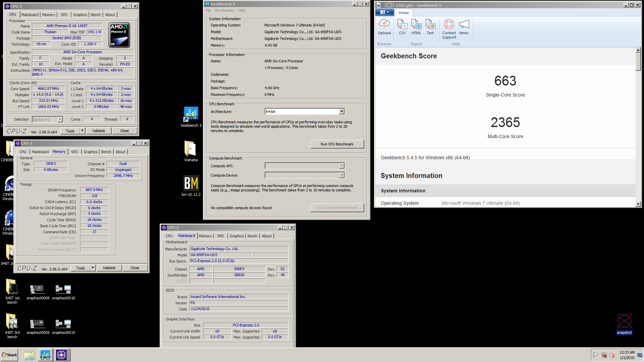This screenshot has height=362, width=644.
Task: Click Tools button in CPU tab window
Action: (70, 131)
